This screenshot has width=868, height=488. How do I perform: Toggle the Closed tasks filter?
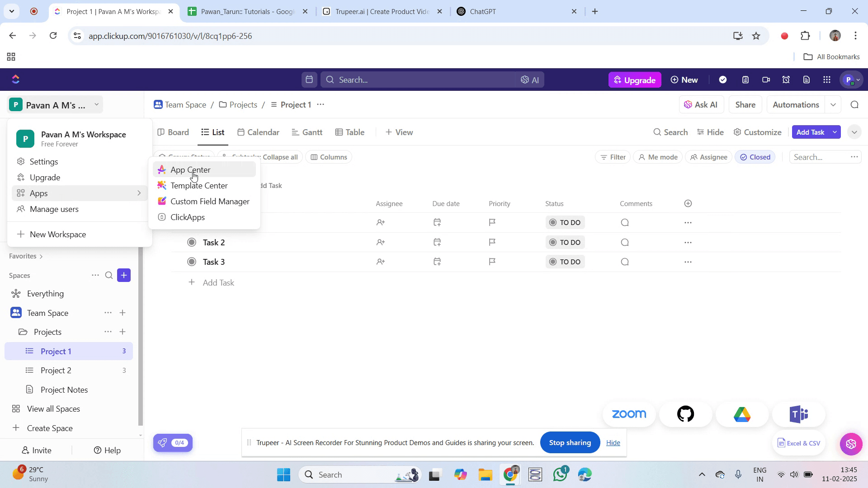tap(755, 157)
